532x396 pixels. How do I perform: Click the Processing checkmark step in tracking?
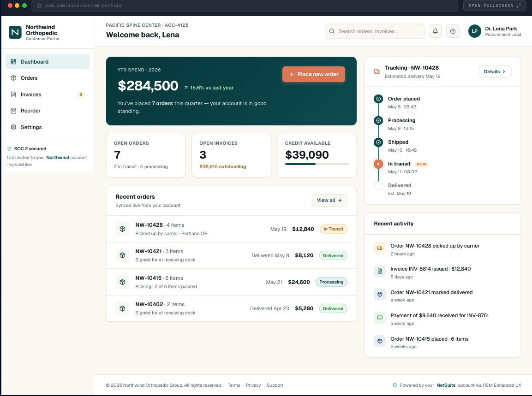[x=378, y=121]
